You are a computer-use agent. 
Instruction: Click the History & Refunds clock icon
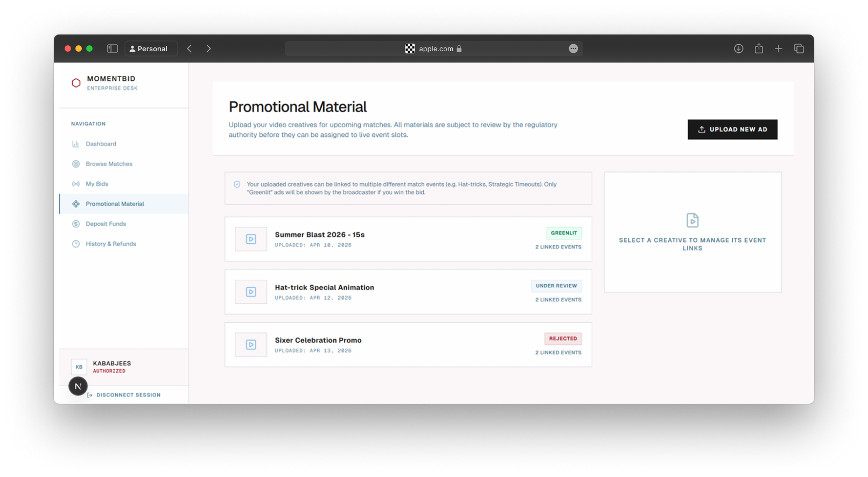tap(76, 244)
